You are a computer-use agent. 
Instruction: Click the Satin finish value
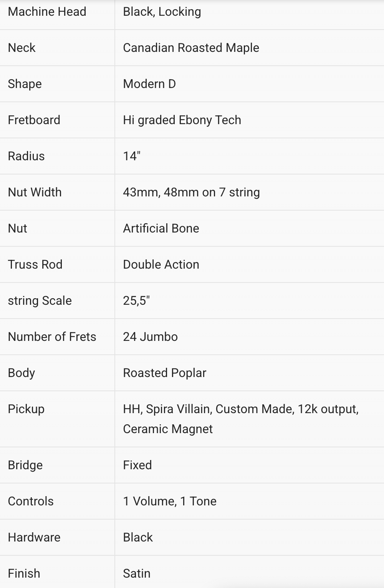(x=136, y=573)
